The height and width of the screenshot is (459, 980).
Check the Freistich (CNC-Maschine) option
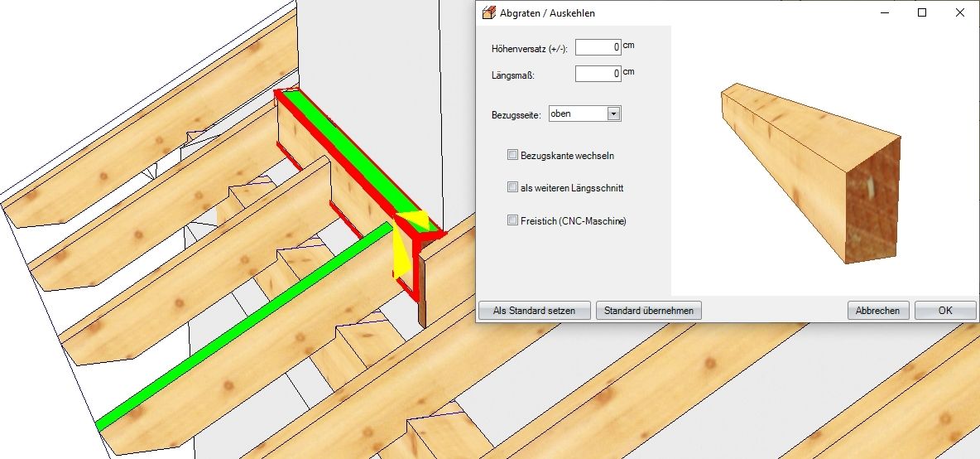[512, 221]
